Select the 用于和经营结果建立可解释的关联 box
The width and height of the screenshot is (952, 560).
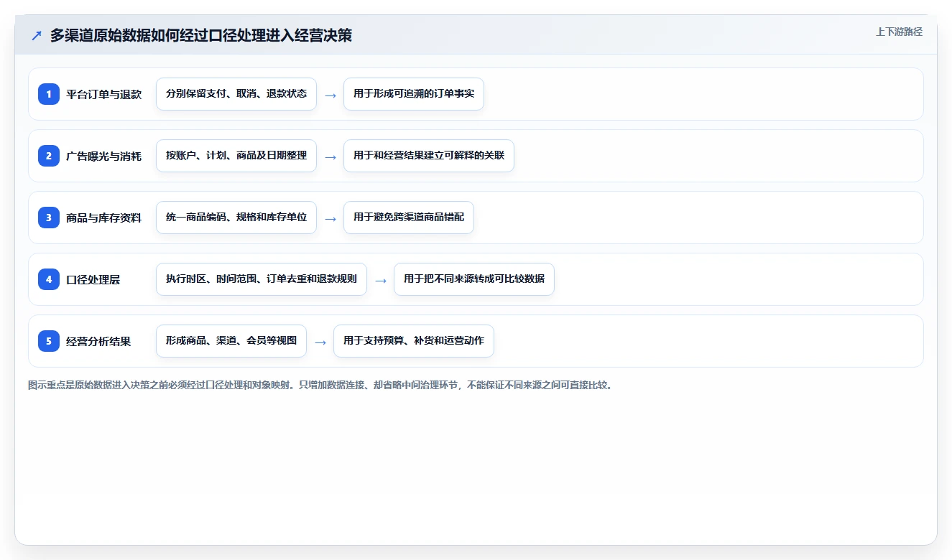(x=429, y=156)
